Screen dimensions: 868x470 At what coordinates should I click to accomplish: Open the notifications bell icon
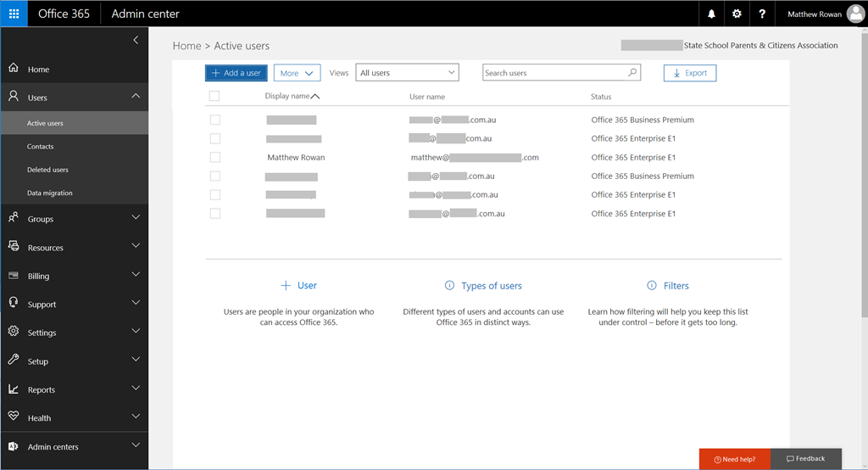(x=711, y=14)
